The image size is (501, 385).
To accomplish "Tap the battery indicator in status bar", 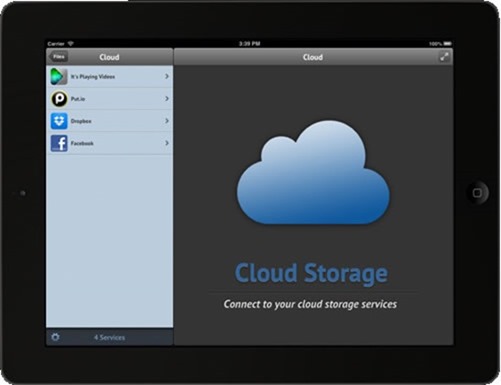I will pos(448,44).
